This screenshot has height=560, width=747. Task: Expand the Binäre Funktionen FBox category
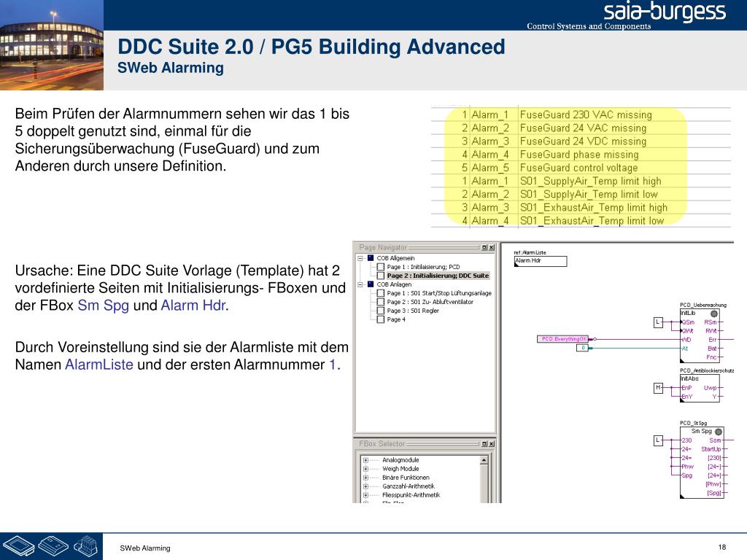[x=365, y=478]
